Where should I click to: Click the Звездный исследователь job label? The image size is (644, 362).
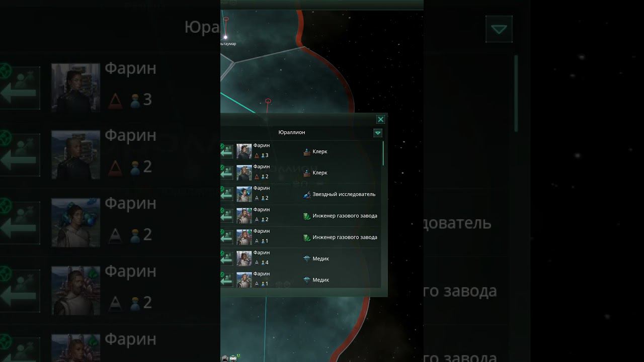pos(344,195)
